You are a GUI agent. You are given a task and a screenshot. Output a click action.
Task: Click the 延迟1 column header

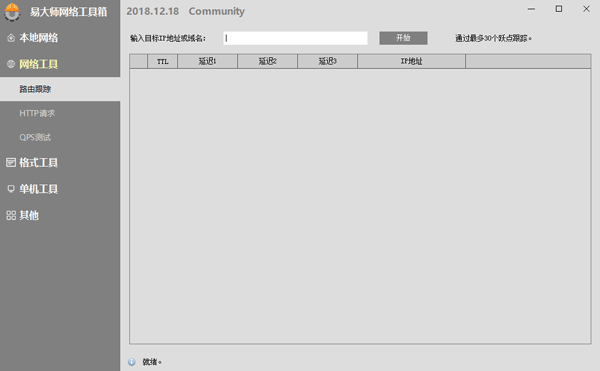tap(207, 61)
